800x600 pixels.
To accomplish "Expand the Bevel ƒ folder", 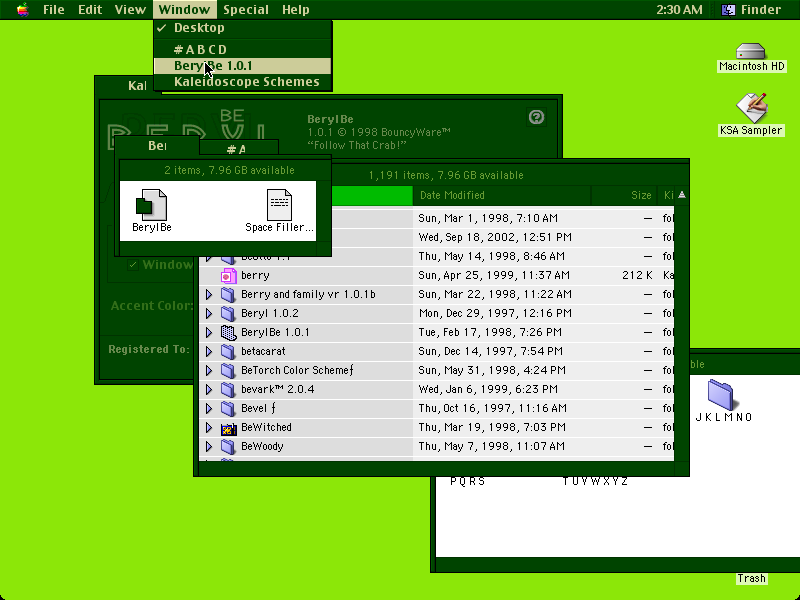I will tap(209, 408).
